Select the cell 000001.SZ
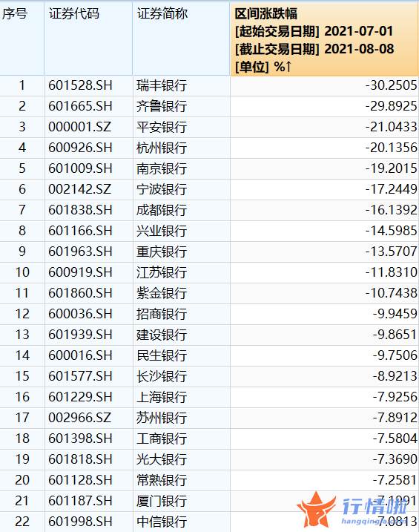Screen dimensions: 419x532 (88, 127)
